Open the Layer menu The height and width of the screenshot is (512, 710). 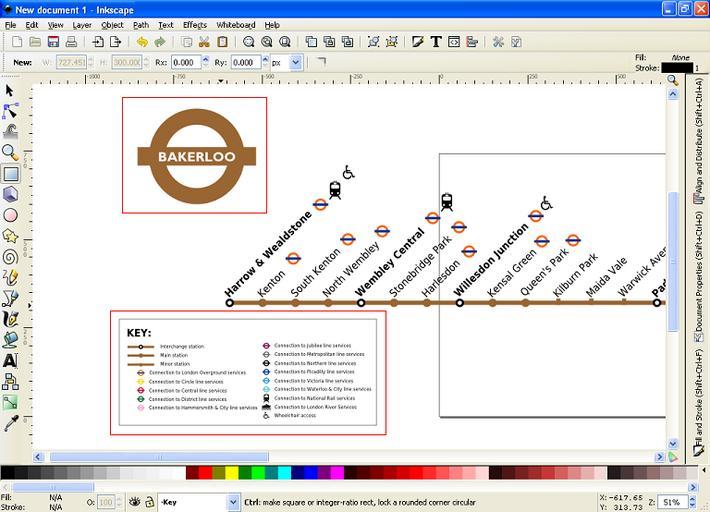click(82, 25)
